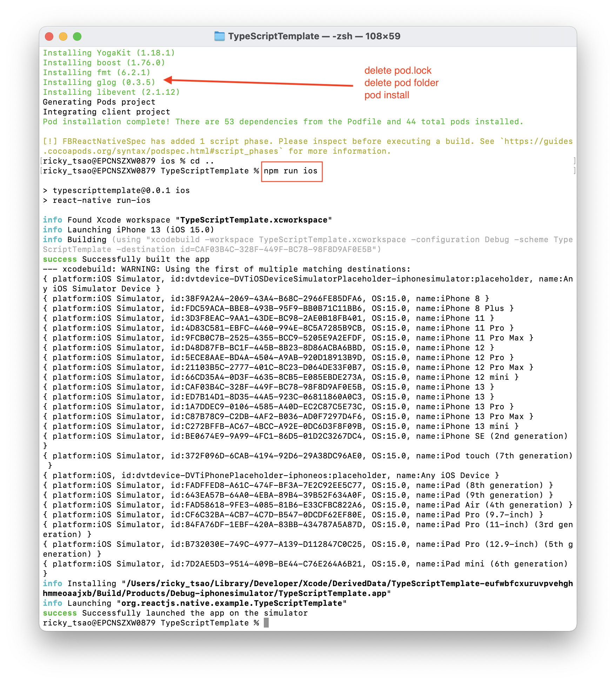616x683 pixels.
Task: Click the row ending 'name:iPhone 8 }'
Action: point(266,298)
